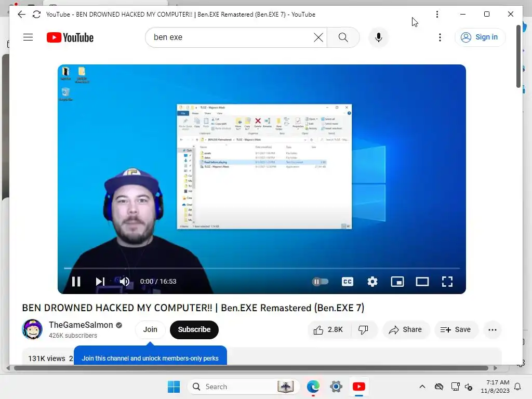Screen dimensions: 532x399
Task: Click the taskbar Search box
Action: pyautogui.click(x=243, y=387)
